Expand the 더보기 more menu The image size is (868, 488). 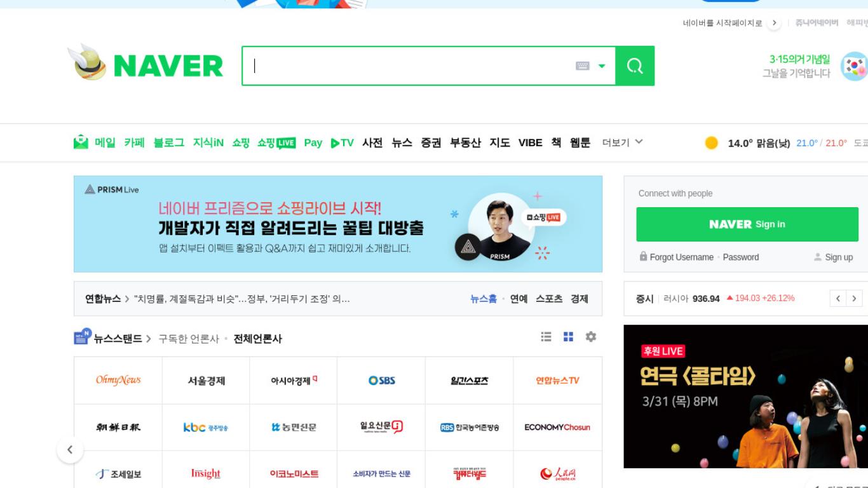click(x=623, y=142)
